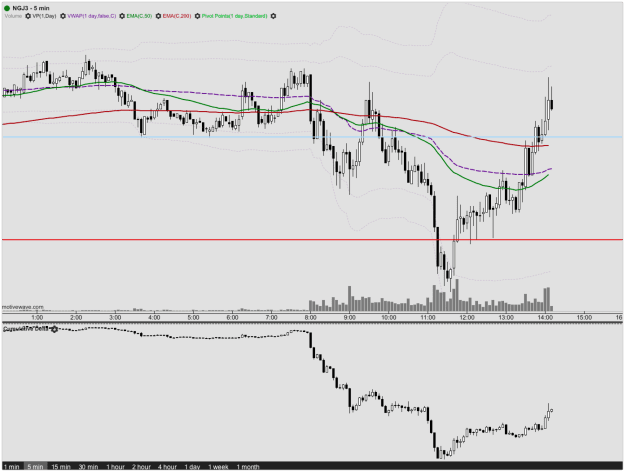
Task: Switch to the 1 month bar size
Action: click(248, 466)
